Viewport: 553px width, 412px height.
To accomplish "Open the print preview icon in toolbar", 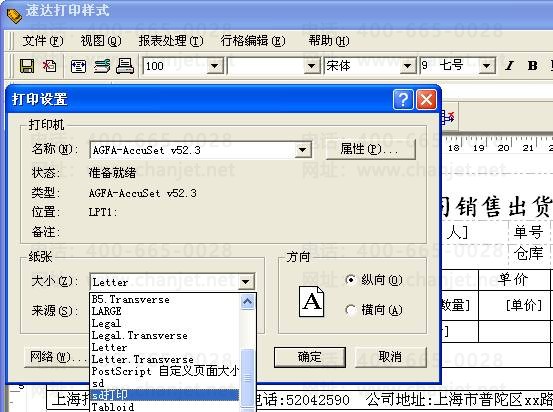I will coord(78,66).
